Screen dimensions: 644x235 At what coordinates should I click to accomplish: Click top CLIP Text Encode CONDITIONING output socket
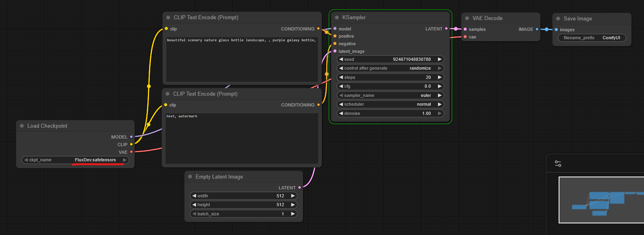[x=318, y=28]
